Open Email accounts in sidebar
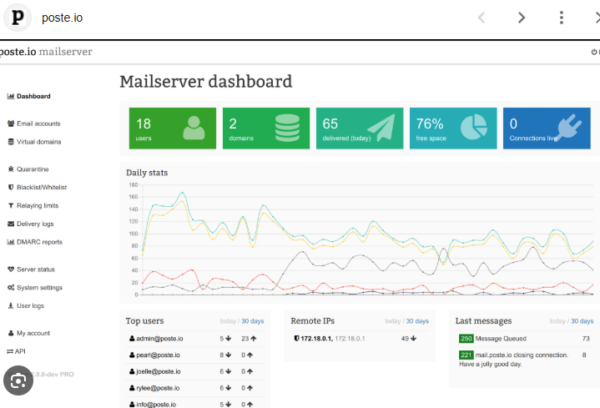This screenshot has height=408, width=600. 34,124
